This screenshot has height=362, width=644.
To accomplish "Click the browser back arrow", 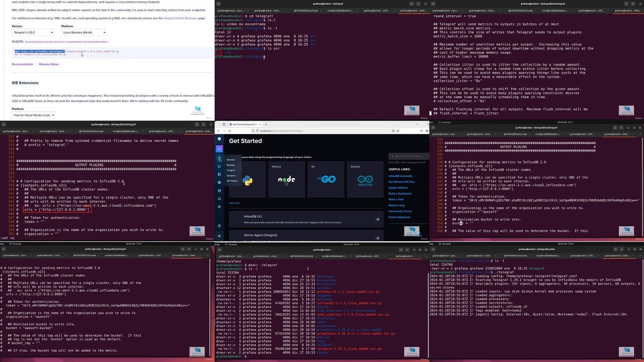I will tap(219, 131).
